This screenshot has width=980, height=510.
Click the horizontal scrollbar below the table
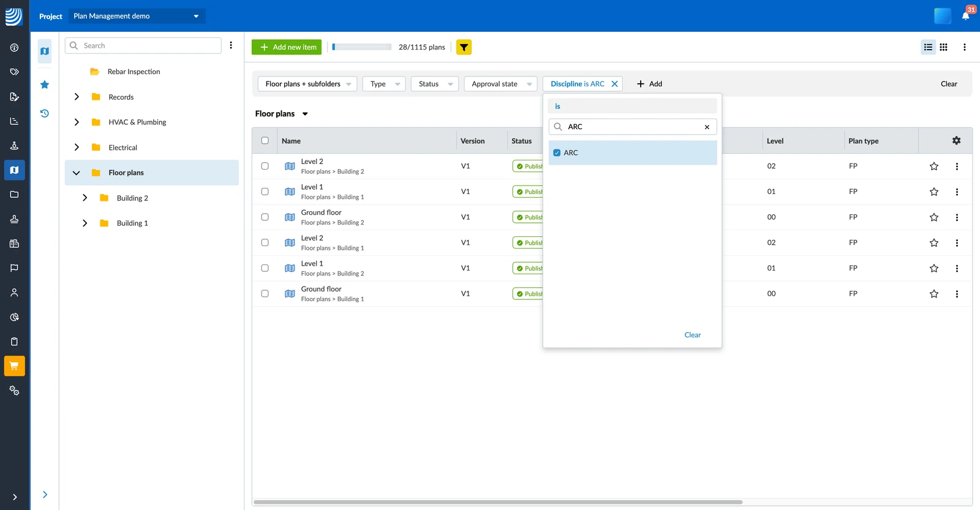[497, 502]
